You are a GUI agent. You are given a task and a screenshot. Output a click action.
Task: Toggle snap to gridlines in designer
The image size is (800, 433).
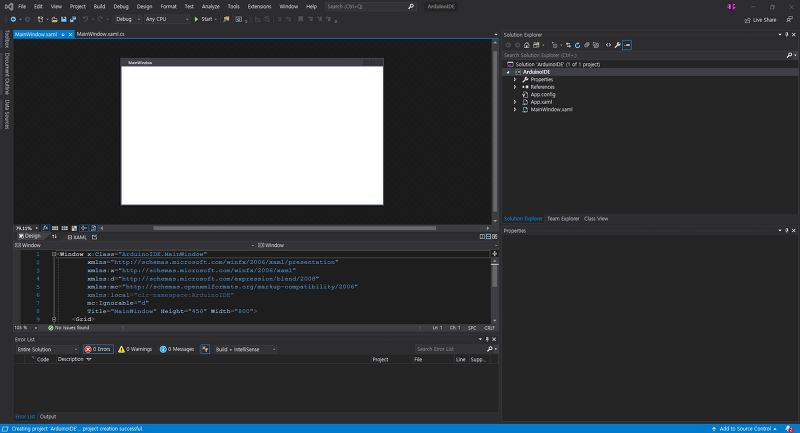pos(65,228)
